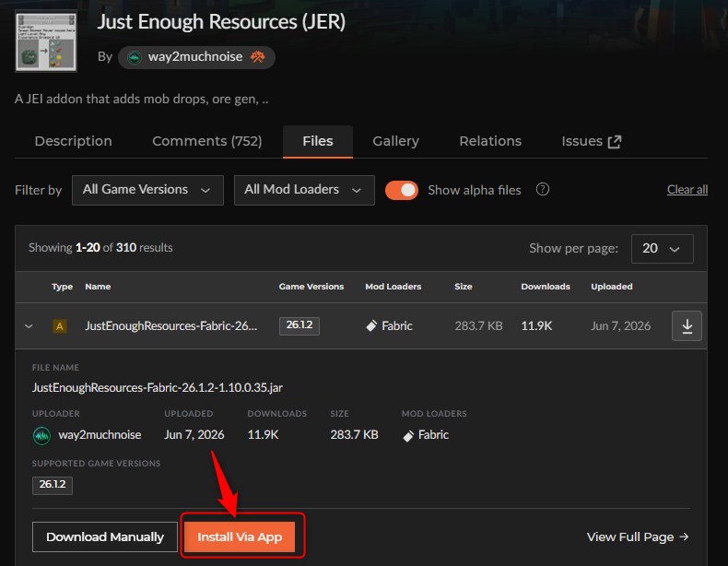
Task: Select the Files tab
Action: (318, 141)
